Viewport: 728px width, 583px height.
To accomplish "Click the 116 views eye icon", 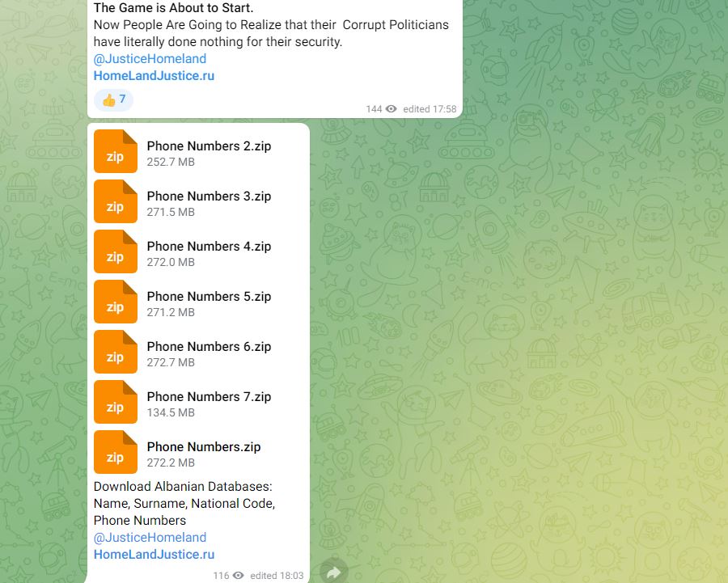I will click(x=238, y=576).
